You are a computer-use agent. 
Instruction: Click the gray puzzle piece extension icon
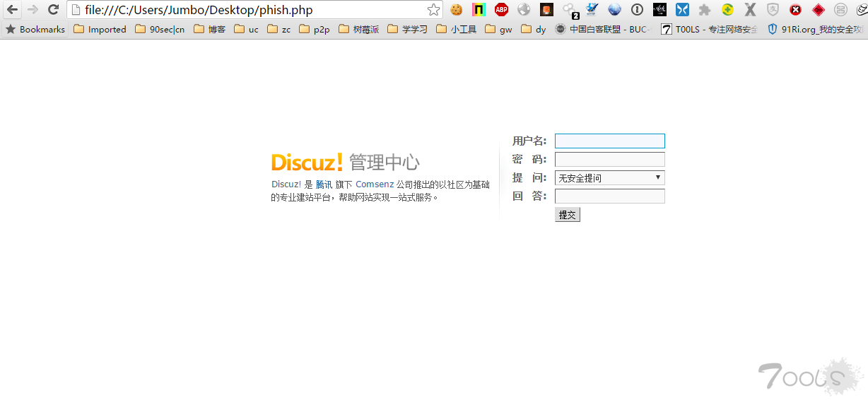pyautogui.click(x=705, y=10)
